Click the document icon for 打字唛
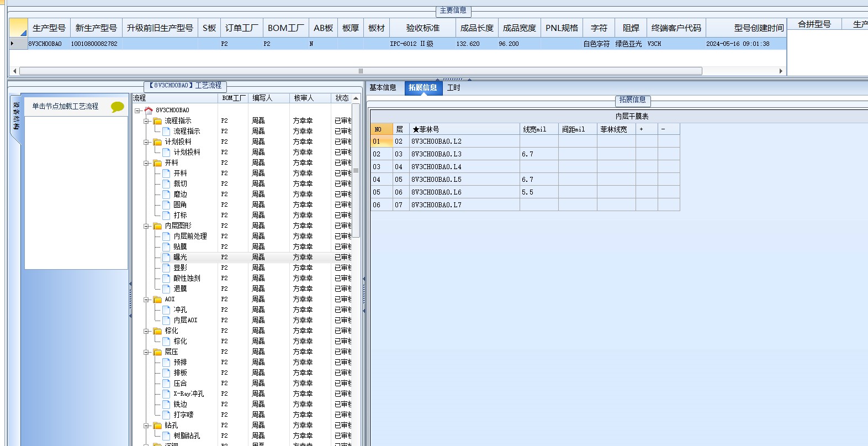This screenshot has height=446, width=868. coord(166,414)
